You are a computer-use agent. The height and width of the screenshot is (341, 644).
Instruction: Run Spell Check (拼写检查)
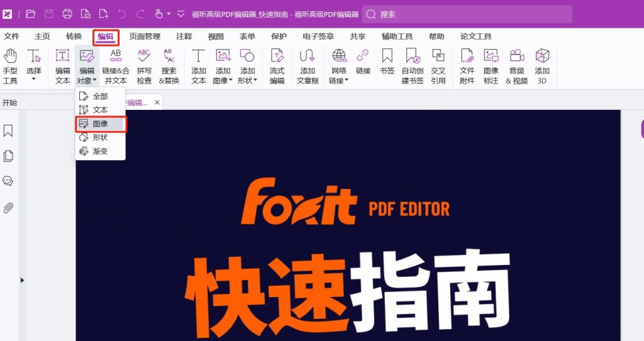click(144, 66)
